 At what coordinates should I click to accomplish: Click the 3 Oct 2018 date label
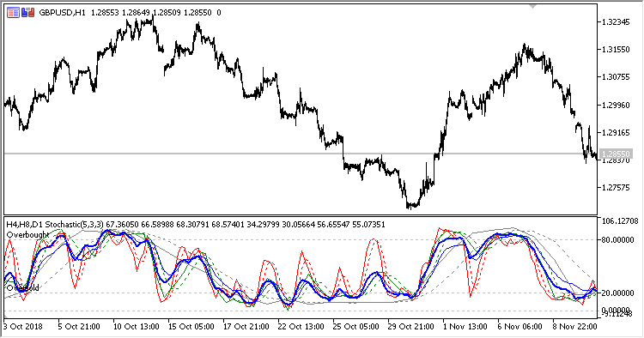coord(23,327)
